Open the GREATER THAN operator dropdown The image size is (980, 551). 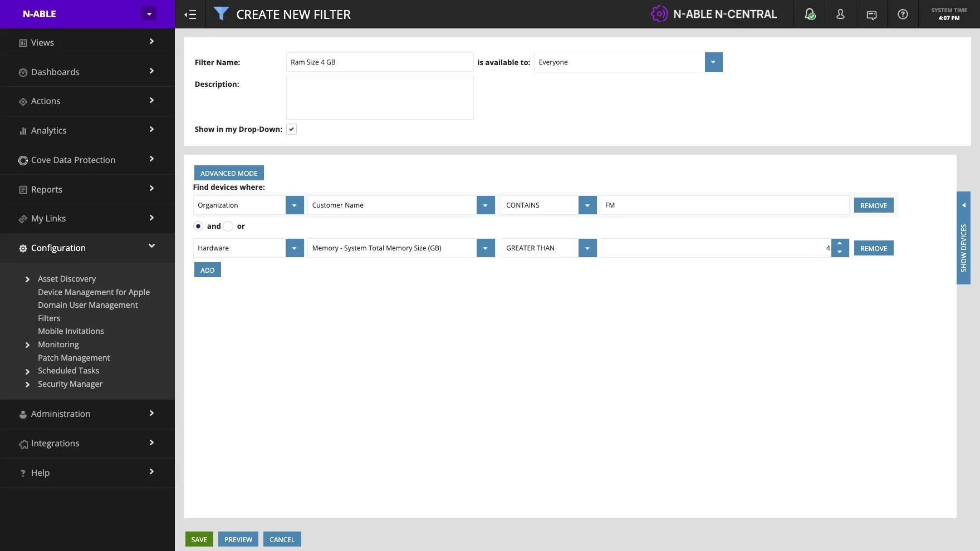pyautogui.click(x=587, y=248)
